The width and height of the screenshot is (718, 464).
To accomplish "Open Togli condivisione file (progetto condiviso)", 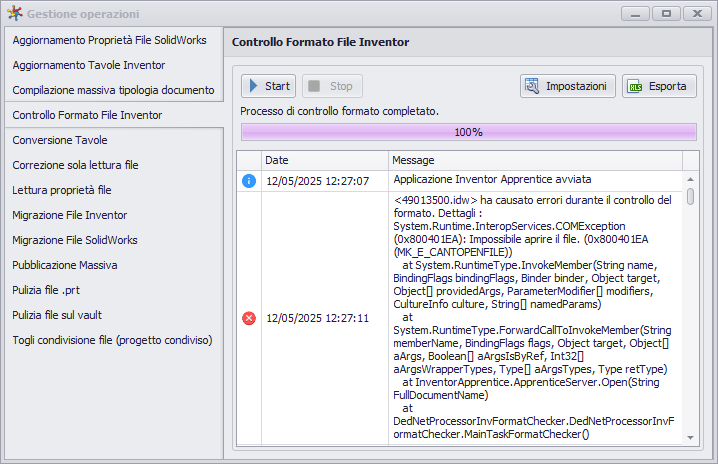I will [112, 340].
